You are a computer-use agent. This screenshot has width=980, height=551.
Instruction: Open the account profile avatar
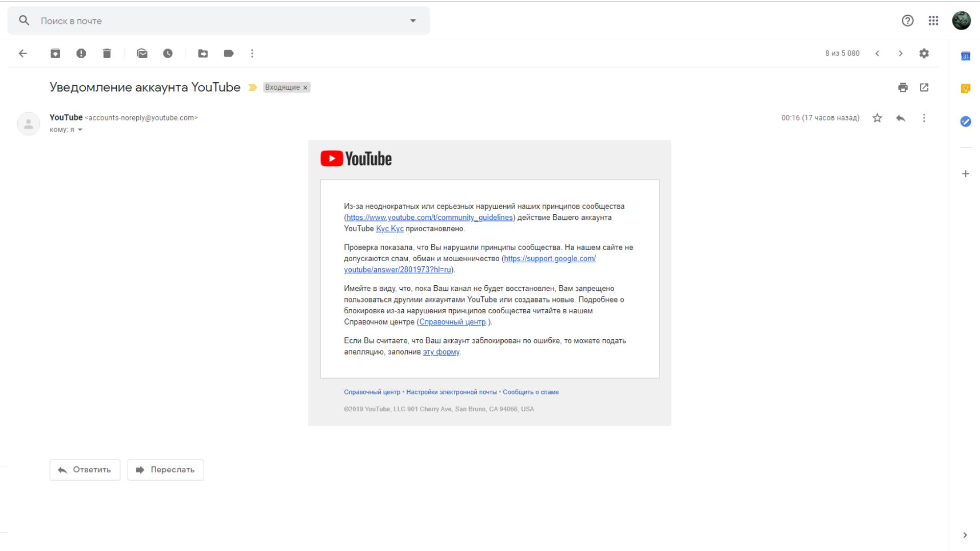pos(962,20)
